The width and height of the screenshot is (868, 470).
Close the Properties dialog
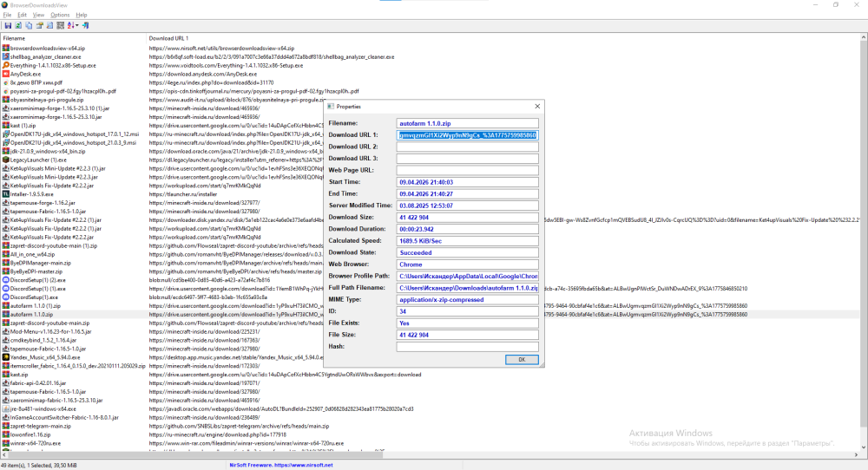pos(537,106)
